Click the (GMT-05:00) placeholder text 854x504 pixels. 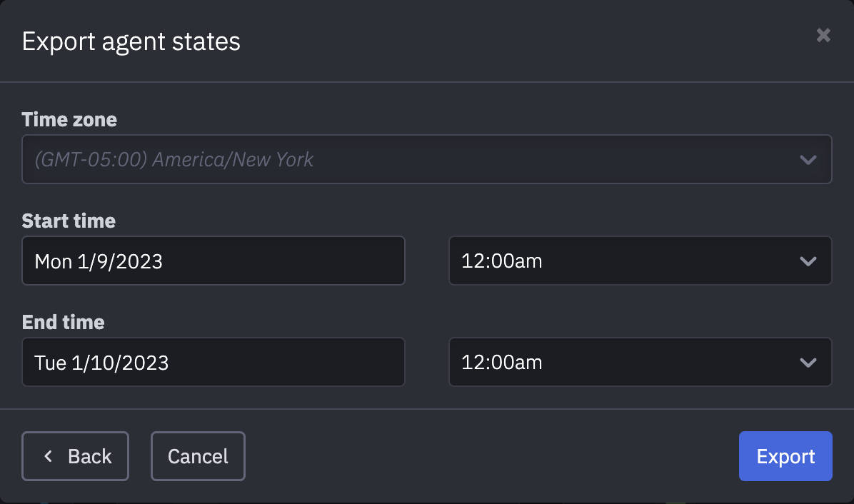click(90, 159)
